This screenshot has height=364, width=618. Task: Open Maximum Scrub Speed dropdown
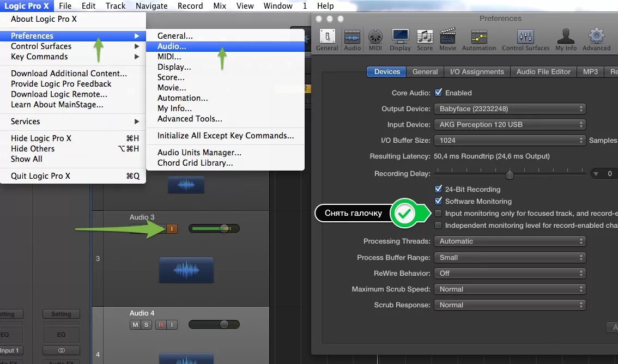pos(510,289)
